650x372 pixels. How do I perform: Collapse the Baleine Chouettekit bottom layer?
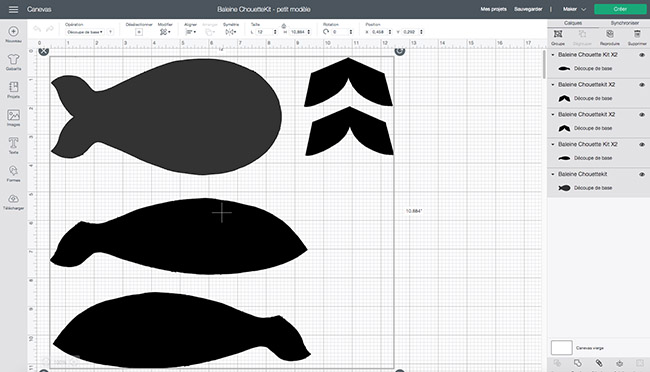point(553,174)
